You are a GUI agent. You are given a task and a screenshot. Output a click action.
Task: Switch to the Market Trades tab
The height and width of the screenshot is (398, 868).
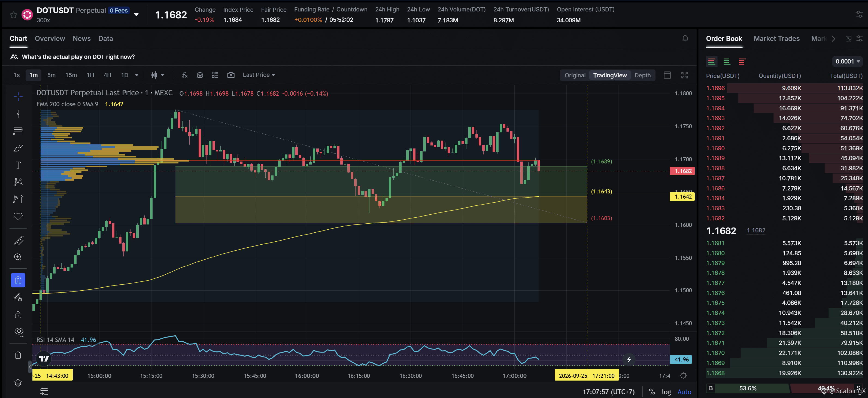click(776, 38)
